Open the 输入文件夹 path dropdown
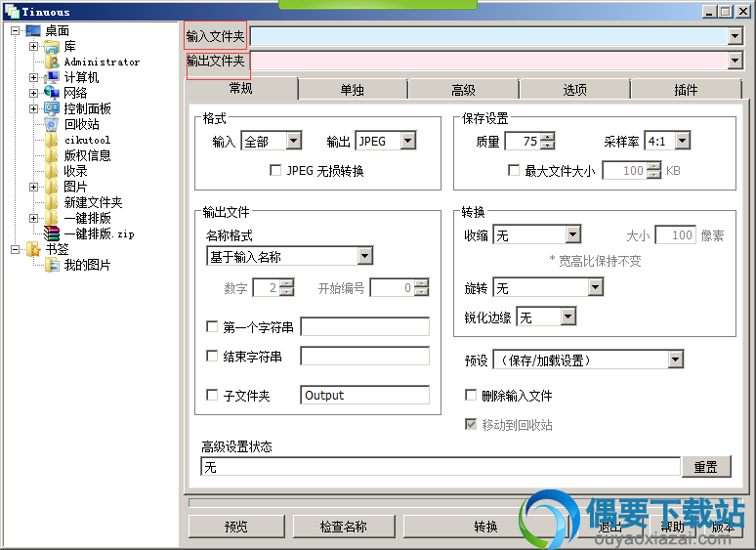This screenshot has width=756, height=550. 735,36
